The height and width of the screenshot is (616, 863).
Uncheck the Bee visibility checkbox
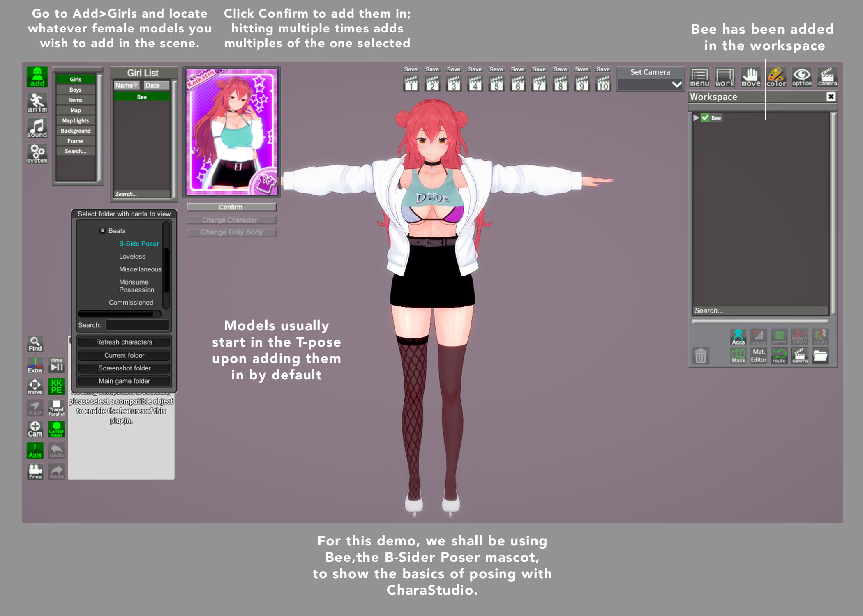point(705,118)
